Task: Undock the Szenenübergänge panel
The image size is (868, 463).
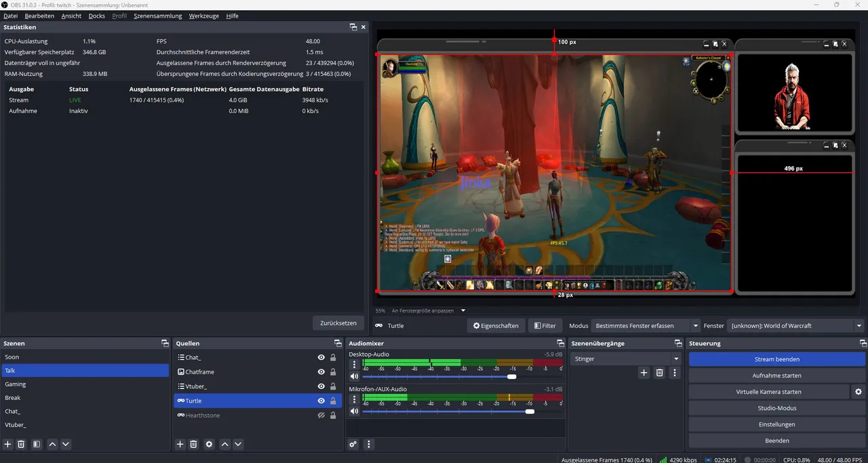Action: click(x=678, y=344)
